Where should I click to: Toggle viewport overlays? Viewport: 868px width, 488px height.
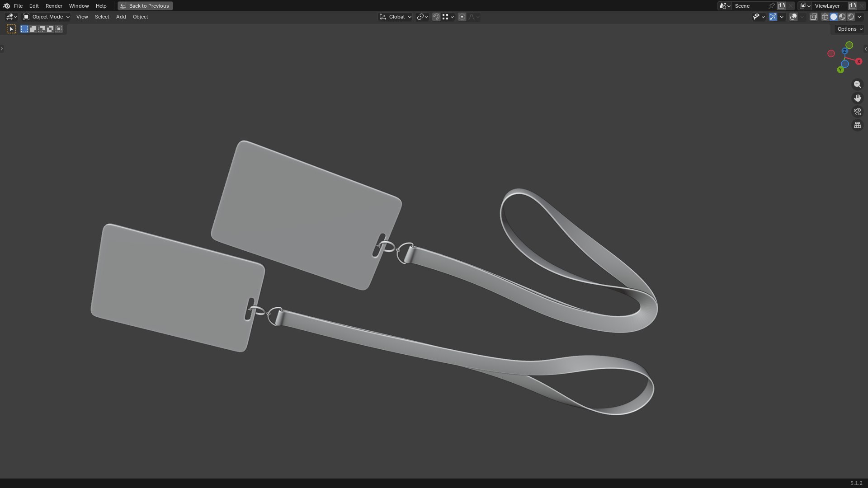pos(793,17)
